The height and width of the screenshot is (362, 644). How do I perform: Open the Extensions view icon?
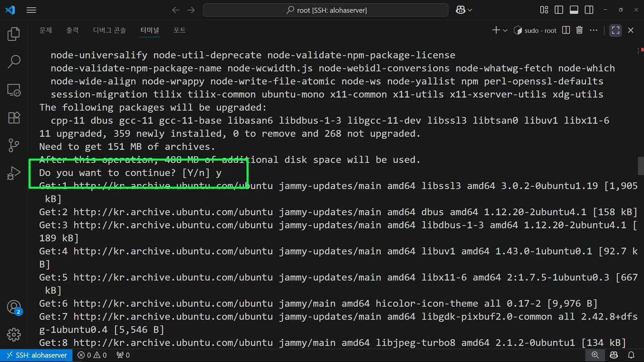point(14,118)
